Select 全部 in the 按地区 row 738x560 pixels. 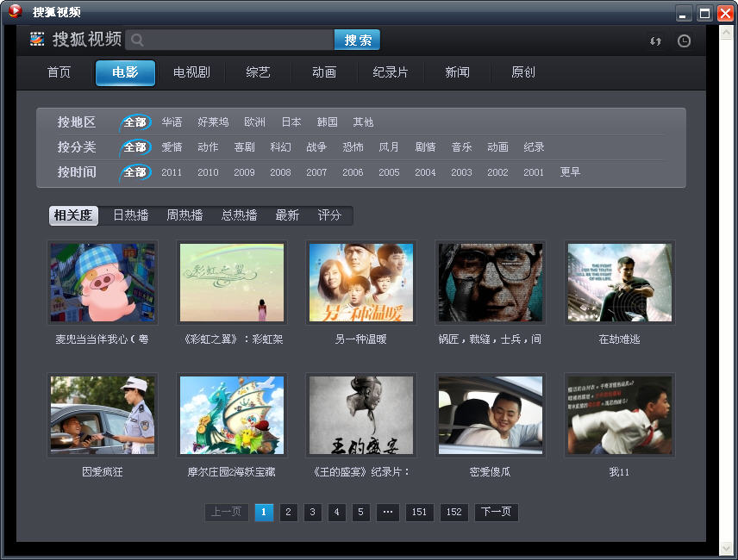tap(135, 122)
